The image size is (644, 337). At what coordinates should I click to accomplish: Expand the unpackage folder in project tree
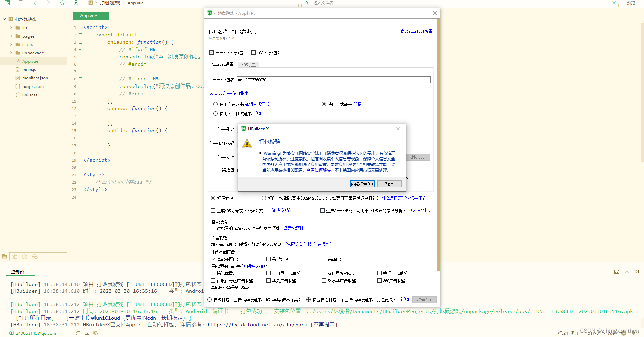[x=11, y=53]
